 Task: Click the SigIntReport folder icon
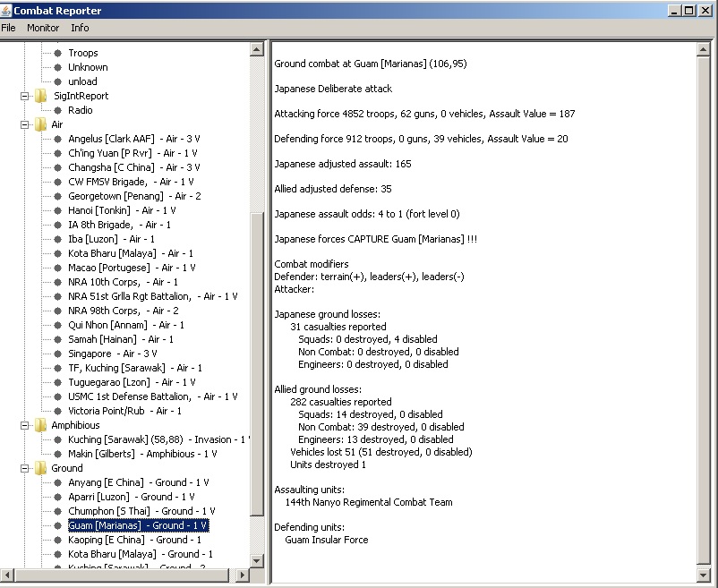pos(41,96)
